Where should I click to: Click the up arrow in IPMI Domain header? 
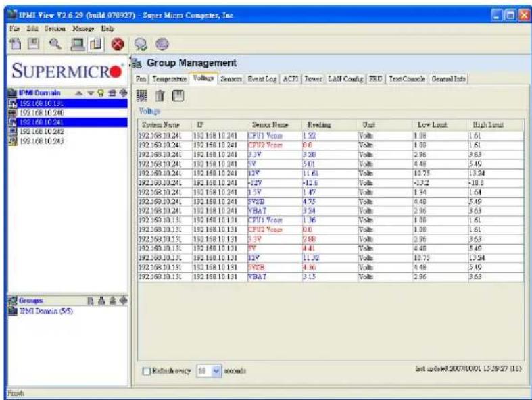click(x=78, y=93)
